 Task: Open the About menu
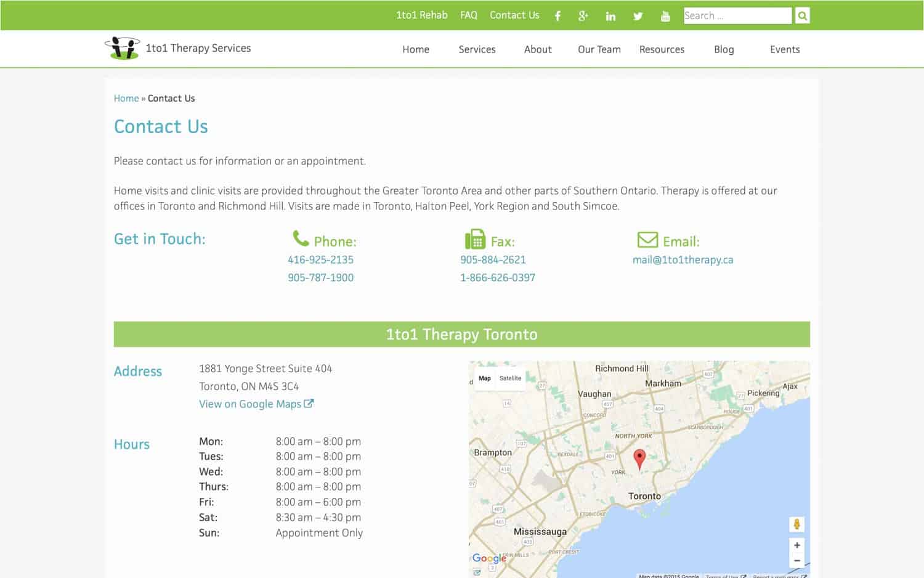pyautogui.click(x=538, y=49)
